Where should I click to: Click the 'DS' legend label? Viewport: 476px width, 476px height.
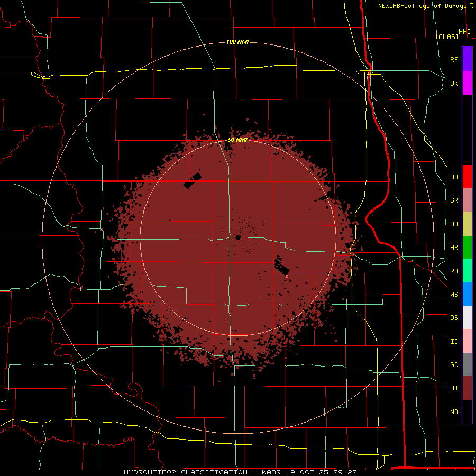(454, 318)
